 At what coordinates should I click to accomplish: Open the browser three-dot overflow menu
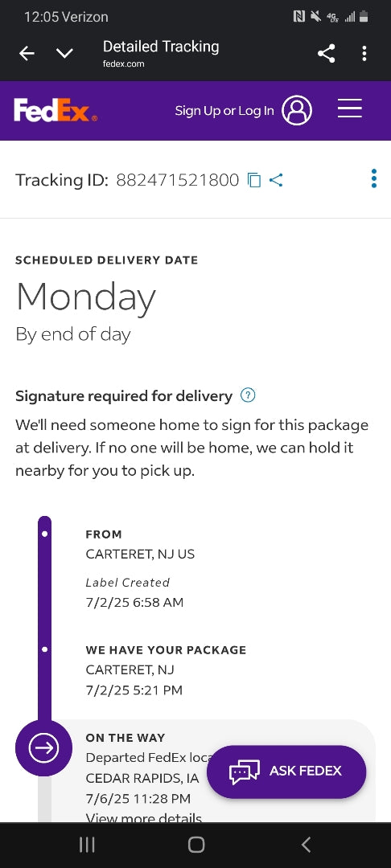point(364,53)
